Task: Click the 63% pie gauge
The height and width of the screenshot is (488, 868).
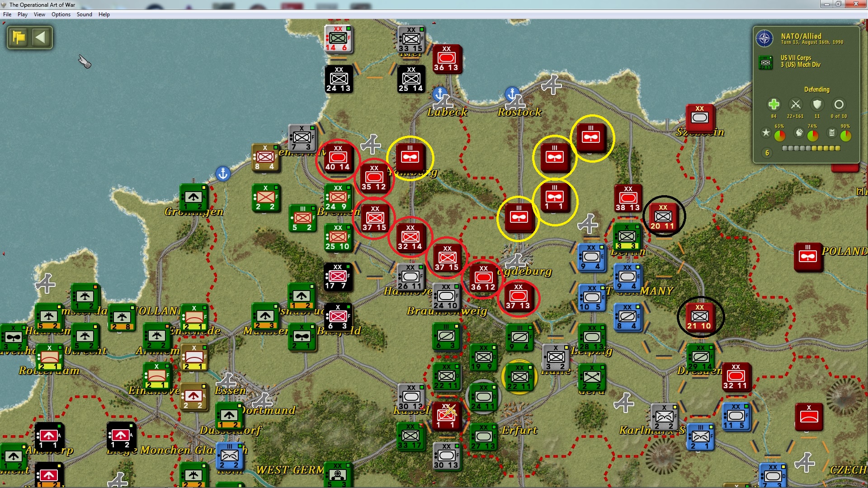Action: coord(780,135)
